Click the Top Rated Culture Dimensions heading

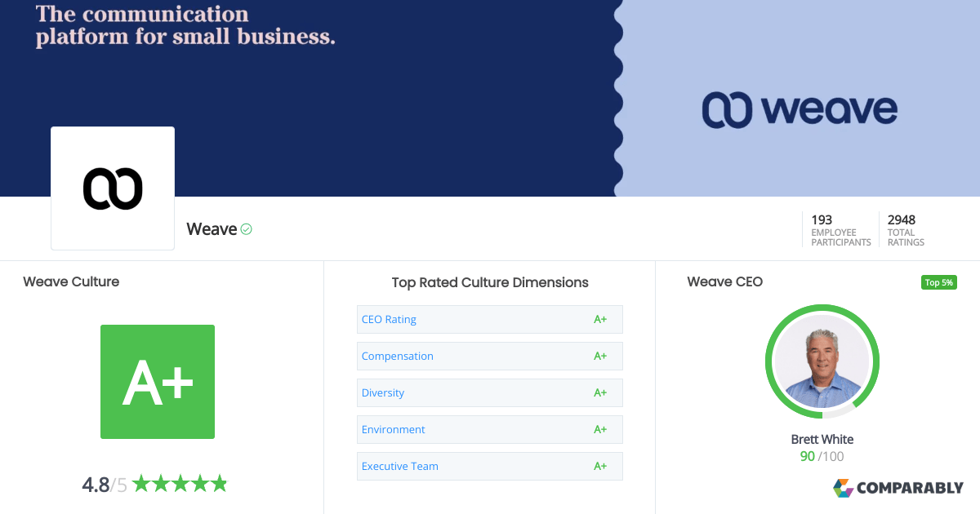pyautogui.click(x=490, y=282)
